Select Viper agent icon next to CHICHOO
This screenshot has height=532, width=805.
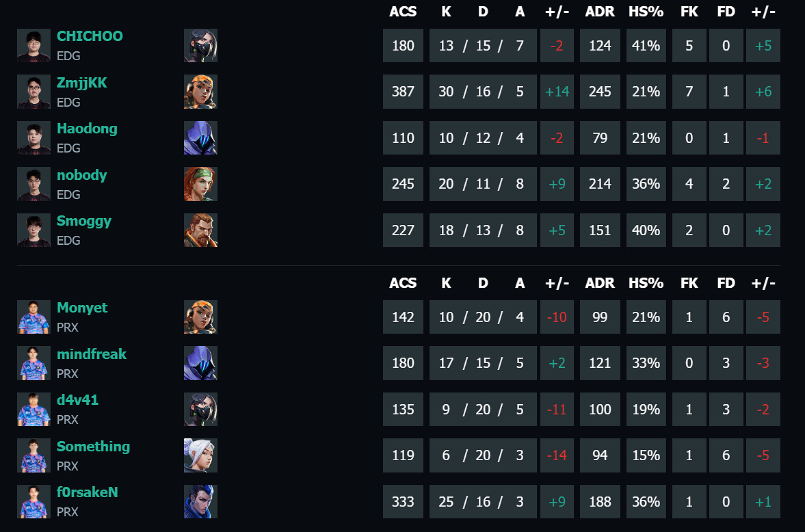click(x=200, y=45)
